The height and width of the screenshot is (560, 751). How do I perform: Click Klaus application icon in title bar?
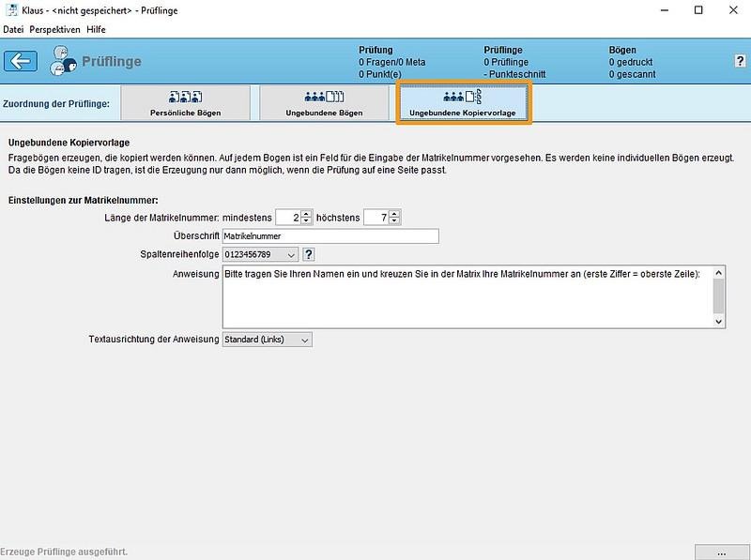pos(11,10)
